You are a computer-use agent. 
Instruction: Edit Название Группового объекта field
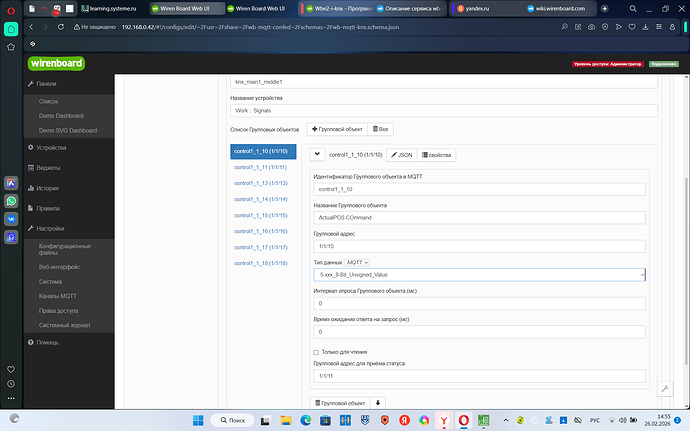pyautogui.click(x=479, y=217)
